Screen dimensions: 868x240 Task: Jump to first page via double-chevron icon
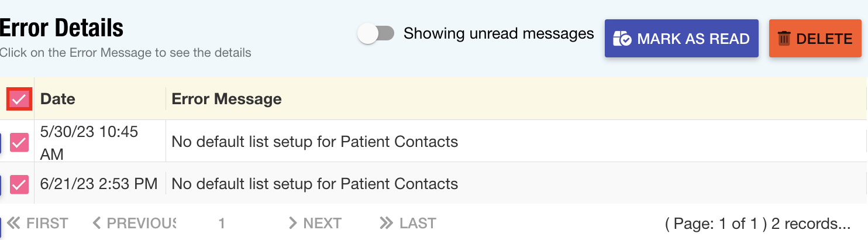click(13, 223)
